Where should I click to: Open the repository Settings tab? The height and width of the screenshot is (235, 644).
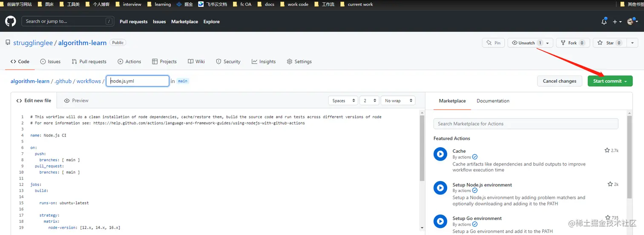(299, 61)
